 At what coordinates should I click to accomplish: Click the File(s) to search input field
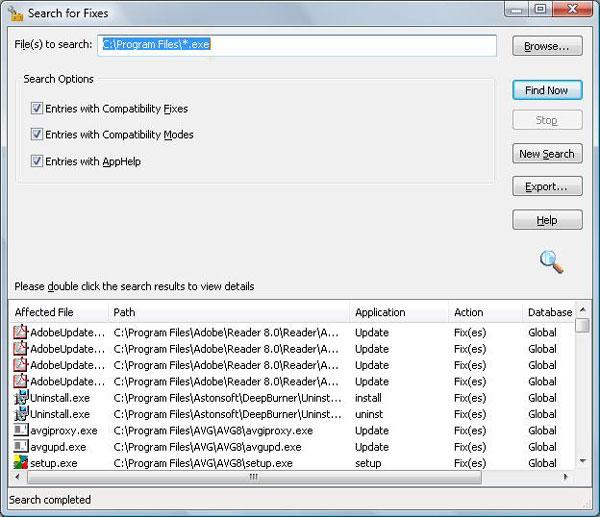pyautogui.click(x=297, y=45)
